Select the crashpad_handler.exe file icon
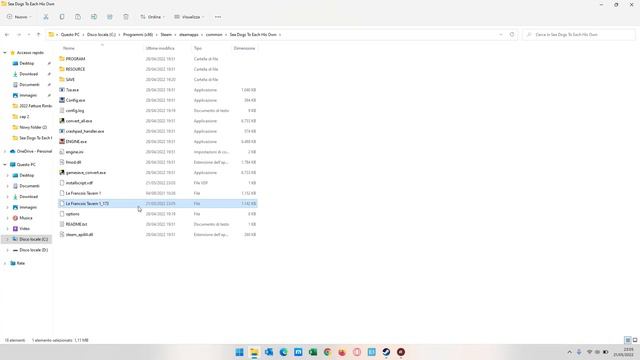This screenshot has width=640, height=360. point(62,131)
